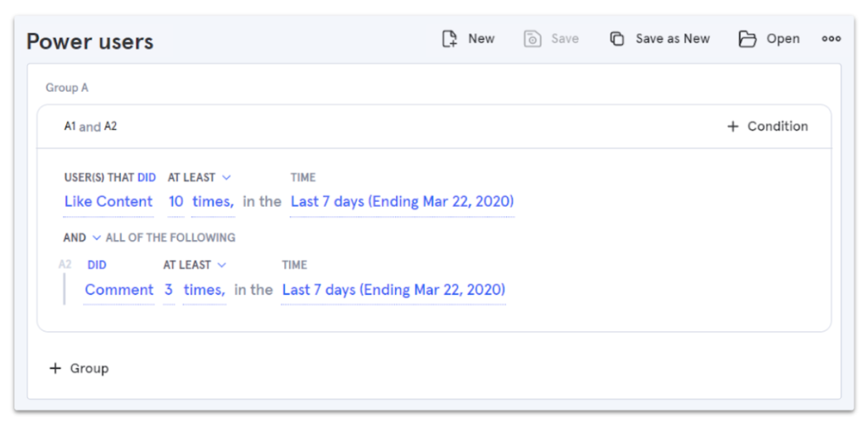Click the Save as New copy icon
Screen dimensions: 868x423
[617, 39]
